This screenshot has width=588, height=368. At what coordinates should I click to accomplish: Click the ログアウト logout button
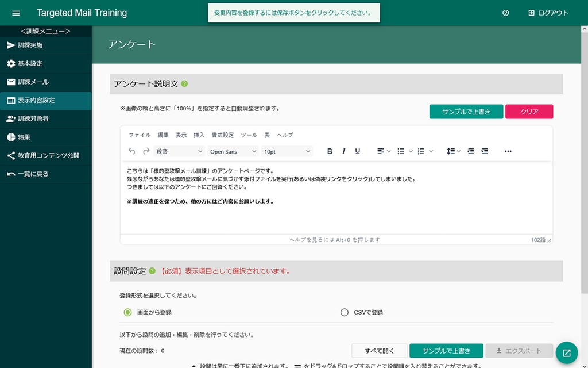tap(548, 13)
